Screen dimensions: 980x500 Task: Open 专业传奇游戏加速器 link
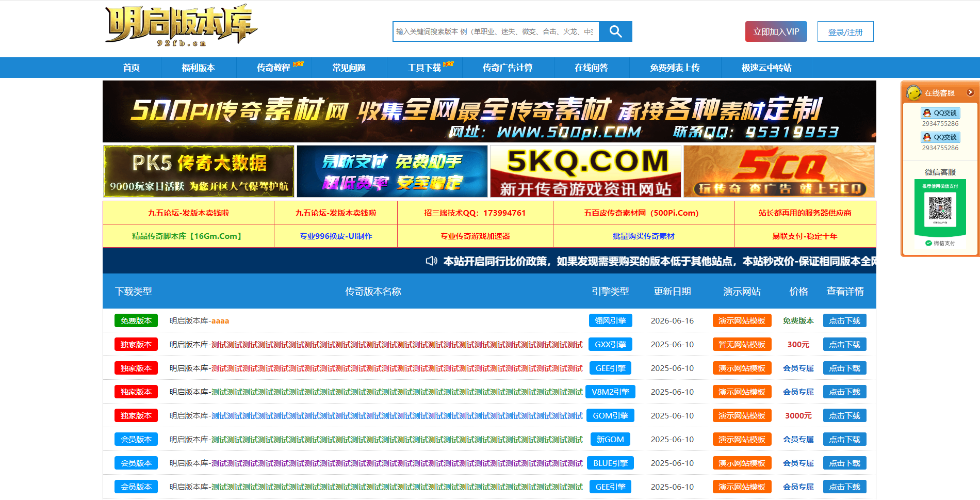point(475,236)
